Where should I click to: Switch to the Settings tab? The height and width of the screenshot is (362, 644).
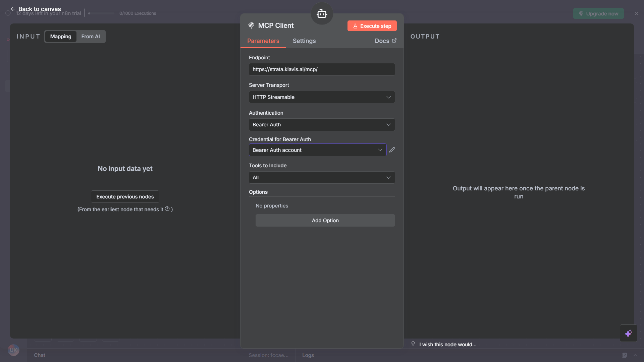[304, 41]
